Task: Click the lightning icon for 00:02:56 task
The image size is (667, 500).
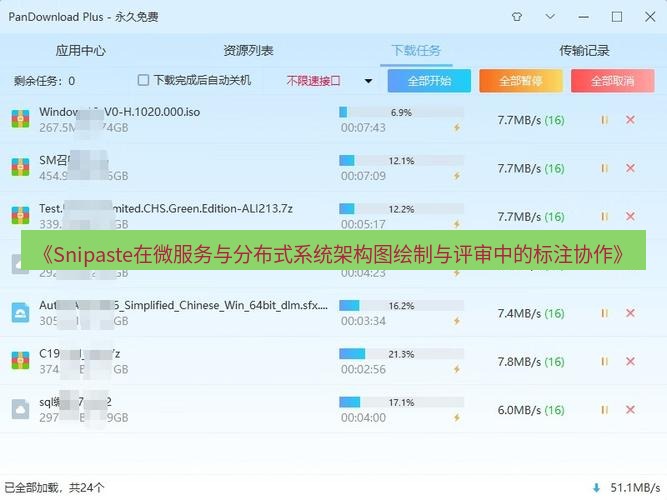Action: 457,369
